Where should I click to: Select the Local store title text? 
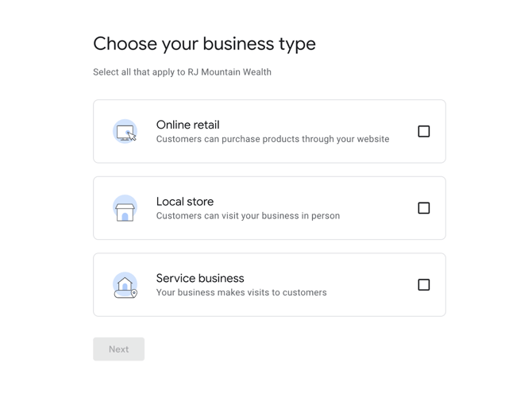point(184,202)
